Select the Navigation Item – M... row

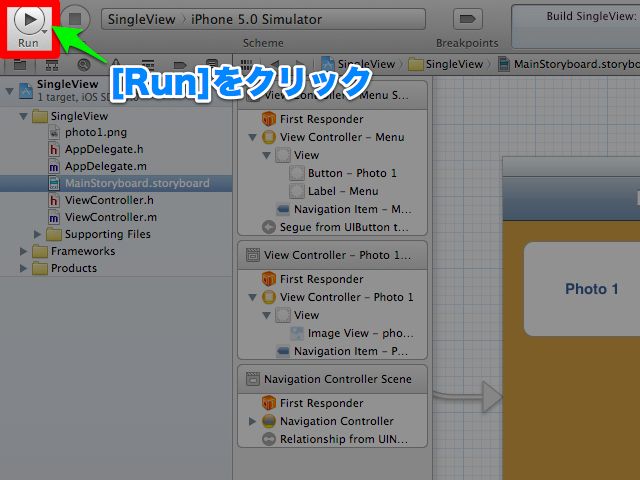pos(344,209)
